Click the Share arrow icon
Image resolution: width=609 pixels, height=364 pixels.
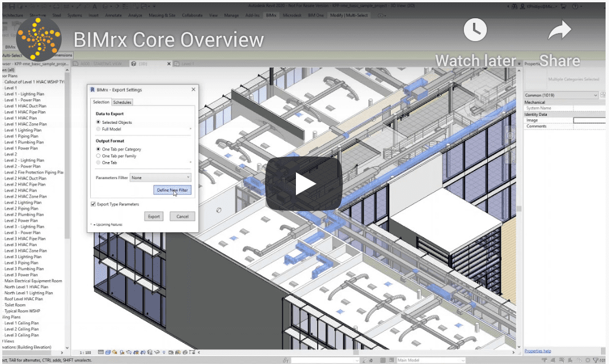[x=560, y=30]
